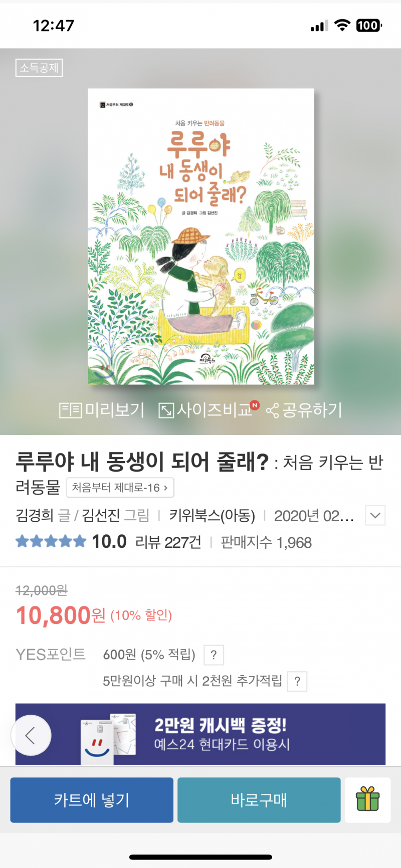The height and width of the screenshot is (868, 401).
Task: Tap the 사이즈비교 size compare icon
Action: pyautogui.click(x=166, y=410)
